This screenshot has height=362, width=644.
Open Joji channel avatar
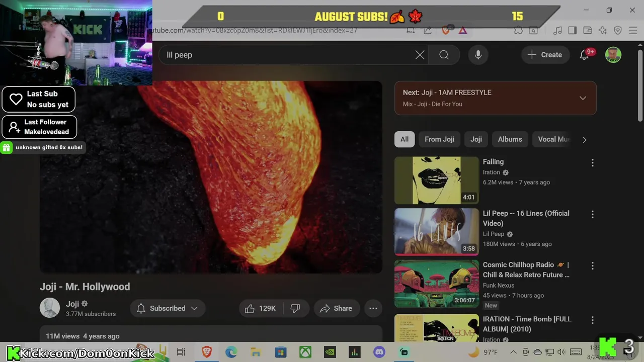coord(50,308)
